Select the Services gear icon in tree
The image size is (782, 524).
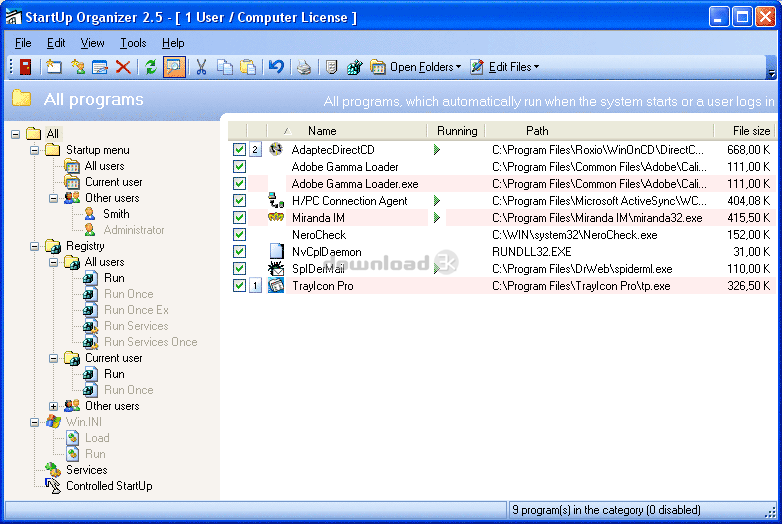click(53, 470)
